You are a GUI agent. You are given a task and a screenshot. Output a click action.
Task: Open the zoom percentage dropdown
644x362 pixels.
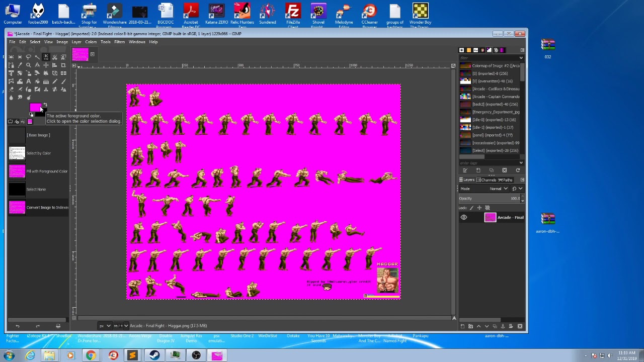click(x=126, y=326)
